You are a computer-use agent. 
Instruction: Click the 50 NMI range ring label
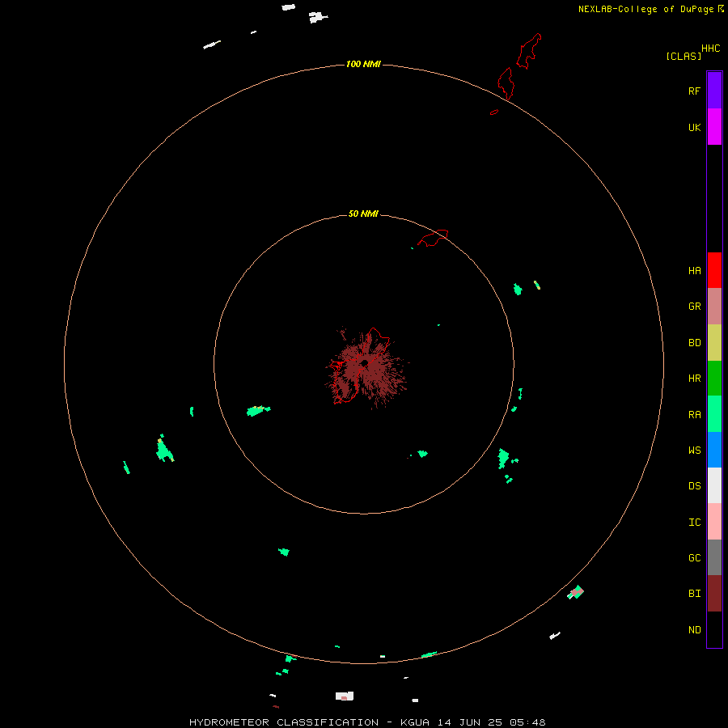pyautogui.click(x=363, y=214)
